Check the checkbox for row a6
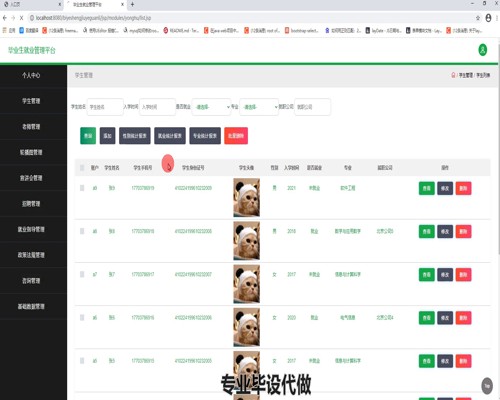 click(82, 317)
